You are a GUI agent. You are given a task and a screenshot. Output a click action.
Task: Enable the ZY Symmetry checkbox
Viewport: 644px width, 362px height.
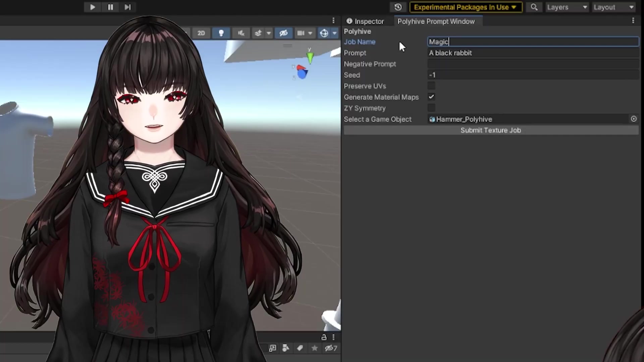pos(431,108)
